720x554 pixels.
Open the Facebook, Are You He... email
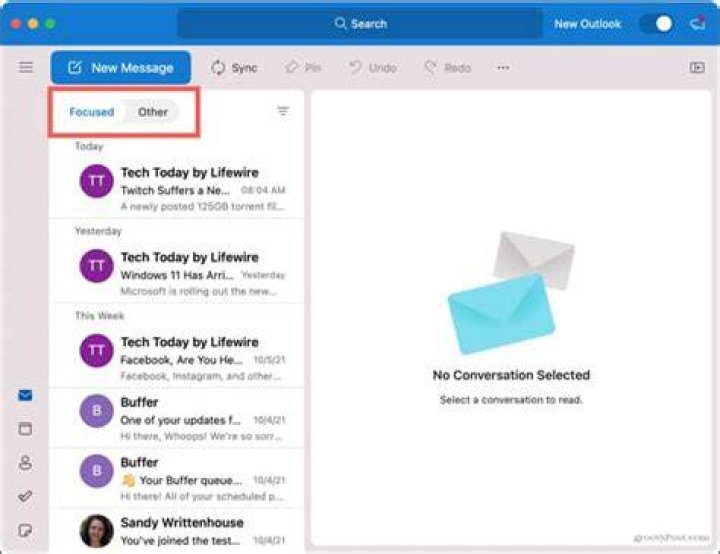pyautogui.click(x=176, y=358)
